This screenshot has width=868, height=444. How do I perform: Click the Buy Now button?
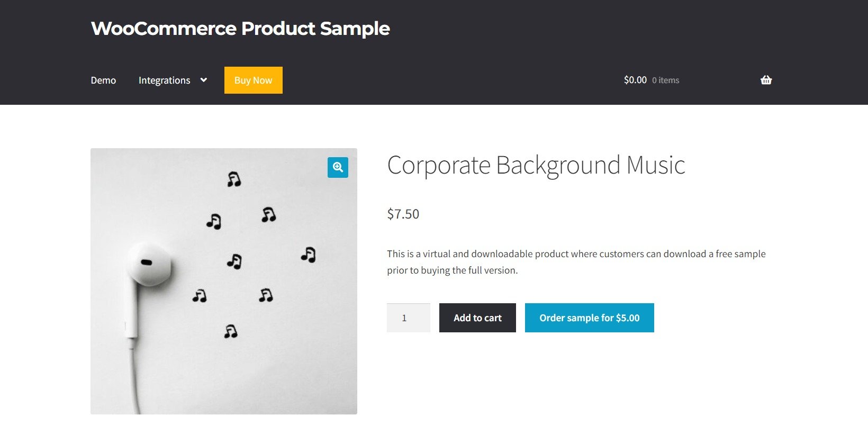click(x=253, y=80)
